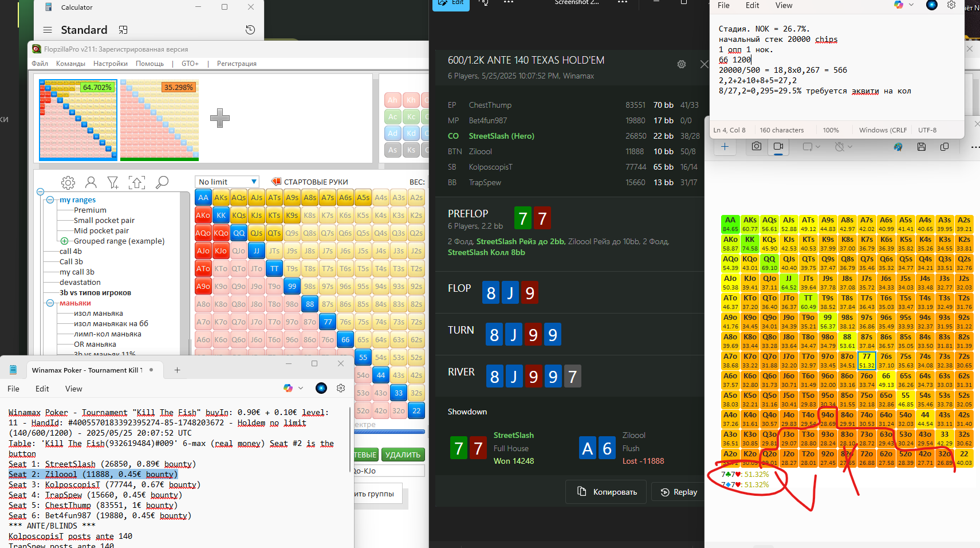Toggle the Ad card button

[392, 133]
